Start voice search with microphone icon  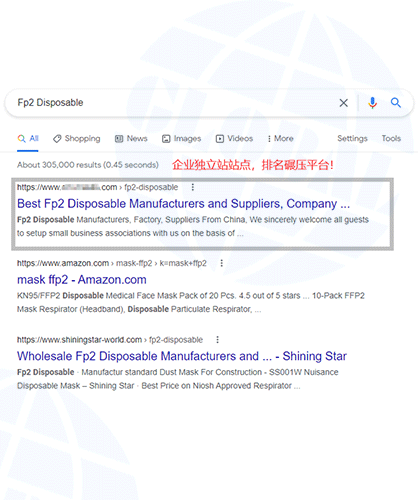point(372,103)
